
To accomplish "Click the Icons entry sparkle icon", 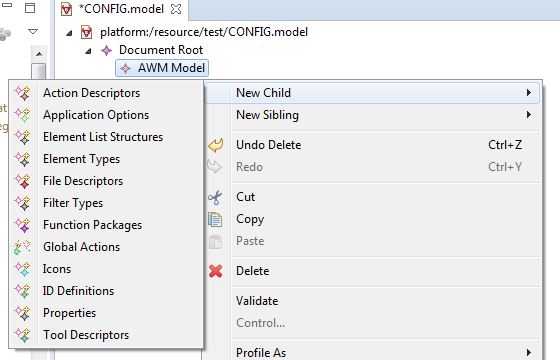I will click(x=22, y=269).
